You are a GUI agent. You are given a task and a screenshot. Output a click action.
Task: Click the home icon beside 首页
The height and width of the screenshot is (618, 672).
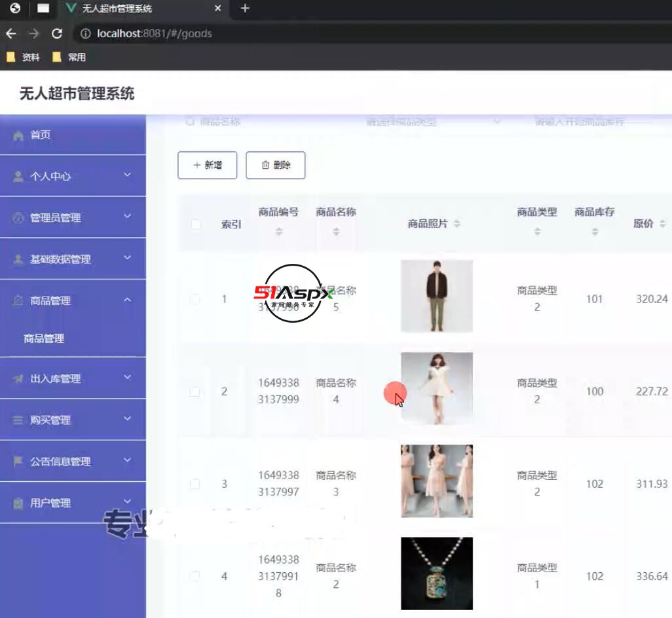click(x=18, y=136)
